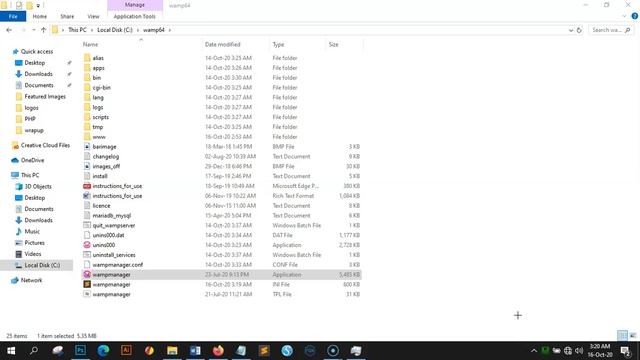Open Photoshop from the taskbar
Viewport: 640px width, 360px height.
click(80, 351)
